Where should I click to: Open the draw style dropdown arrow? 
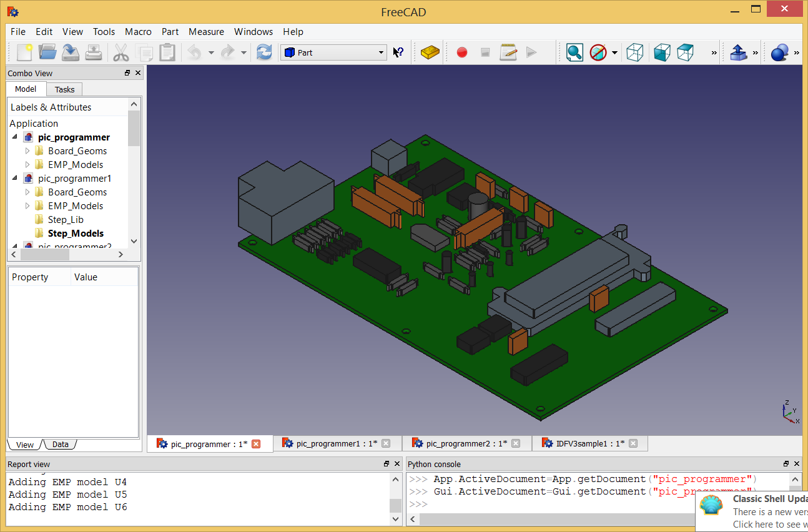tap(614, 52)
